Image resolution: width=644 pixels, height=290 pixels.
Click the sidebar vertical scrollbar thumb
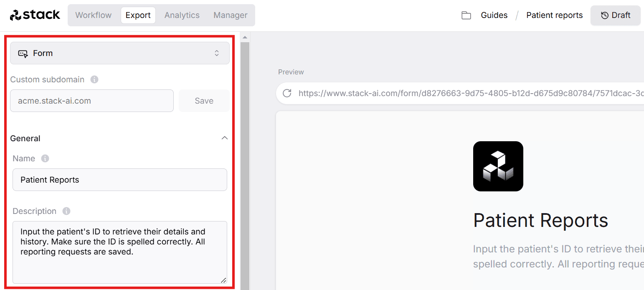(245, 165)
